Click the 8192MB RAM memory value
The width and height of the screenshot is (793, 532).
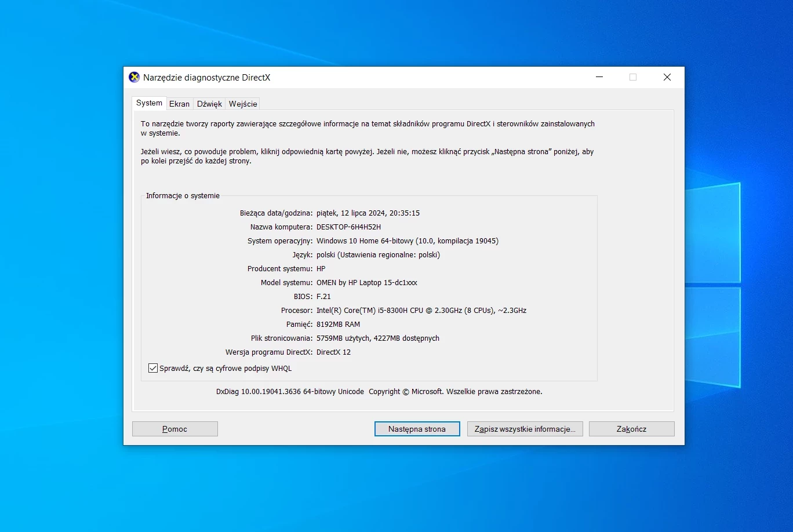point(338,324)
